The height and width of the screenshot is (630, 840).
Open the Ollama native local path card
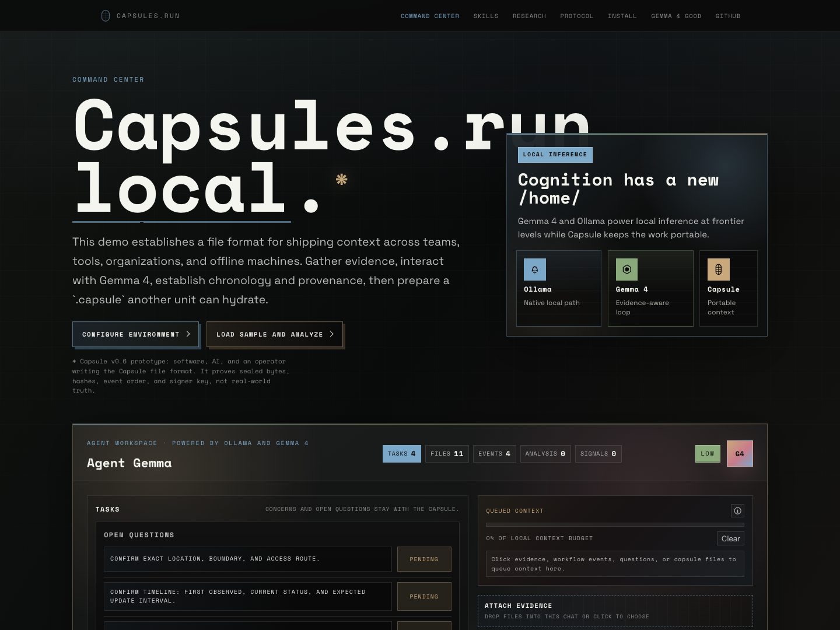tap(559, 288)
